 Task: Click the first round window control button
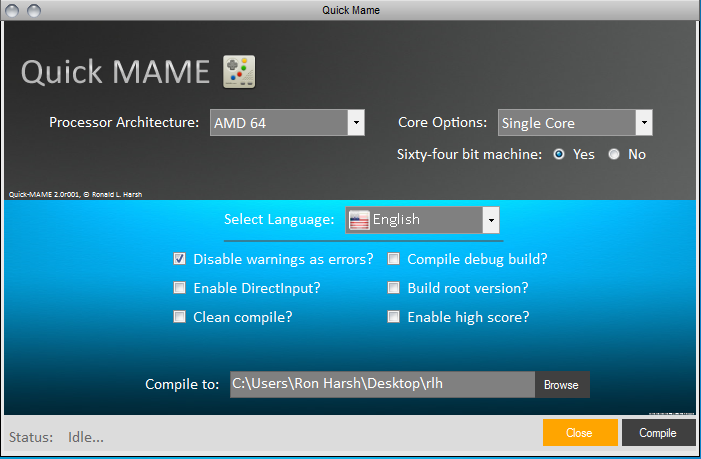coord(12,10)
